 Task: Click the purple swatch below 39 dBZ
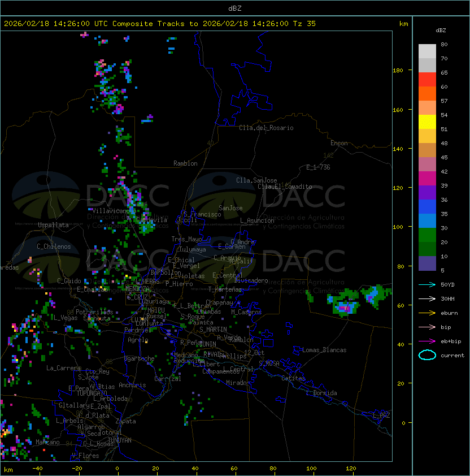click(x=427, y=192)
